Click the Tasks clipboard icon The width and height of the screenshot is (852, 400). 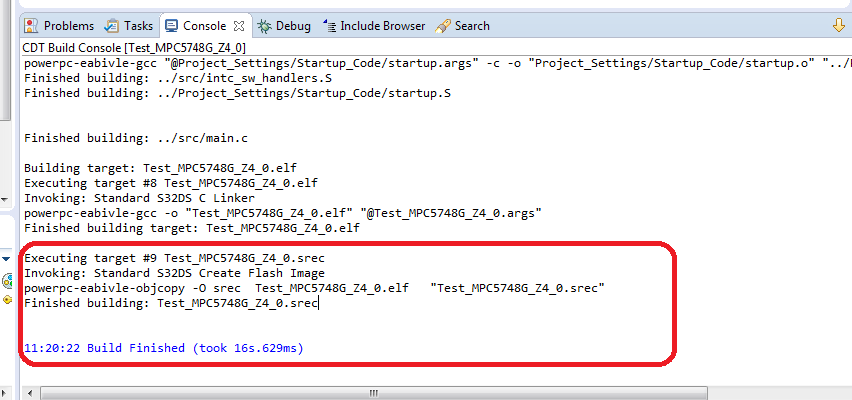point(111,26)
